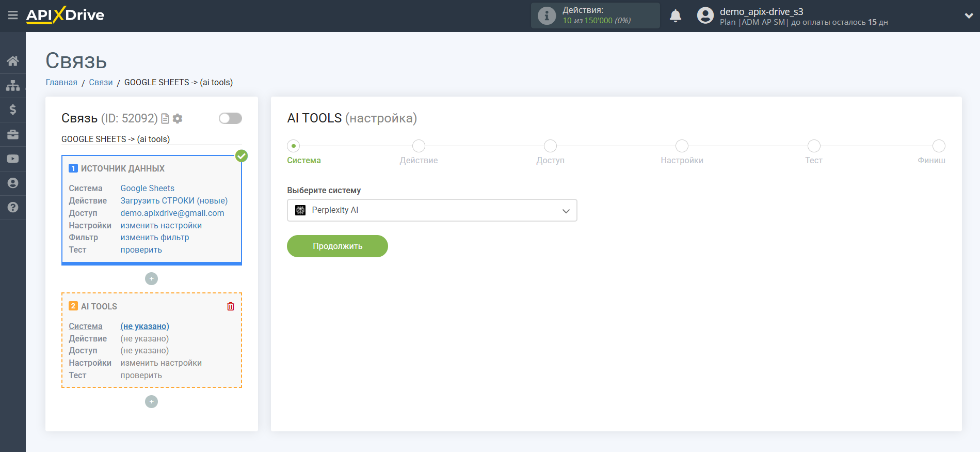Click the Perplexity AI logo icon
The width and height of the screenshot is (980, 452).
click(x=300, y=210)
